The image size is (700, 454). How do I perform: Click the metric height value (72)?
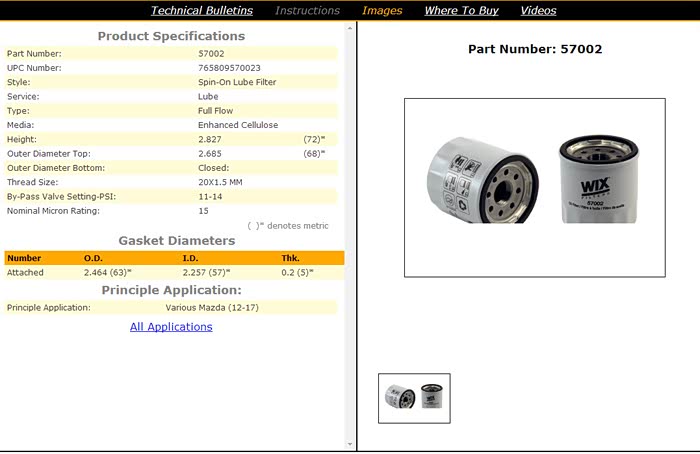(314, 139)
